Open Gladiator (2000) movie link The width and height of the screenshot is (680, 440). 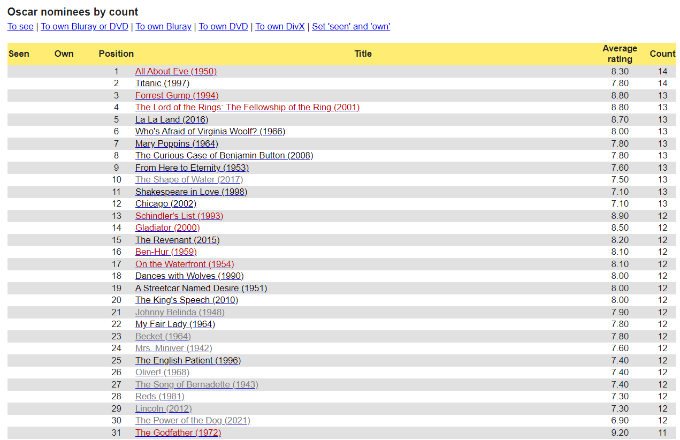(x=167, y=227)
